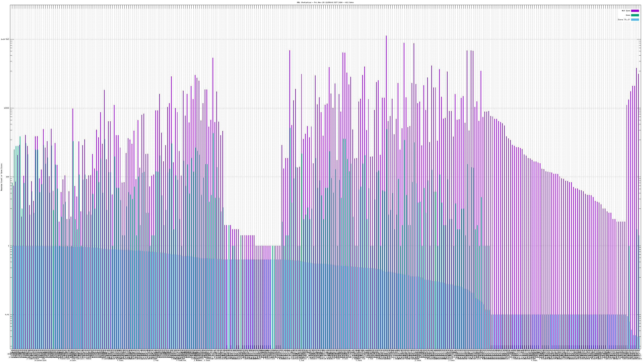Click the 100 y-axis tick label

[7, 177]
